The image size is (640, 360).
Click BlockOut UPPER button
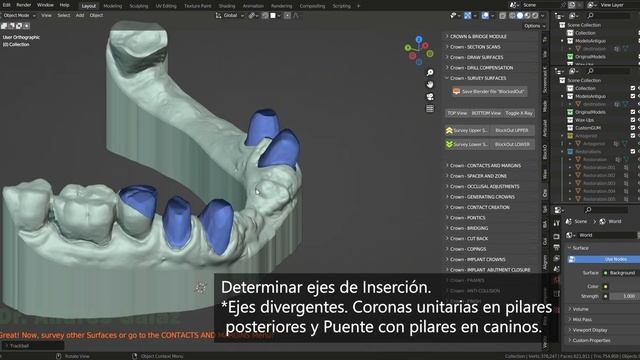512,130
